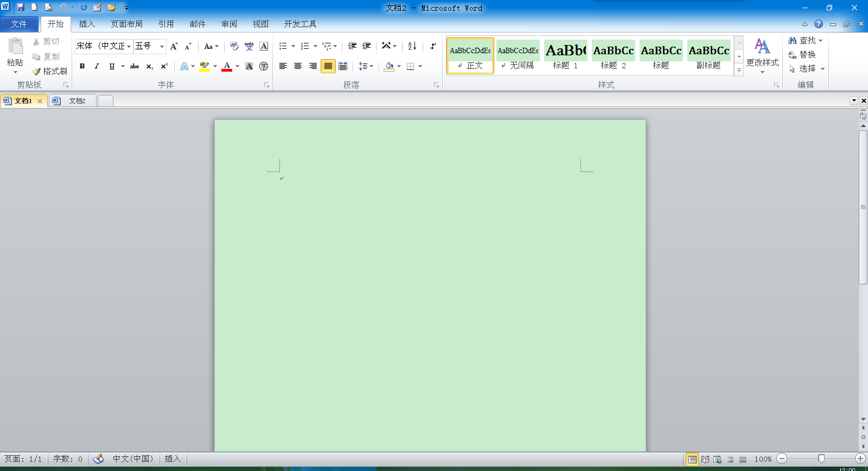The height and width of the screenshot is (471, 868).
Task: Click the zoom slider handle
Action: tap(821, 459)
